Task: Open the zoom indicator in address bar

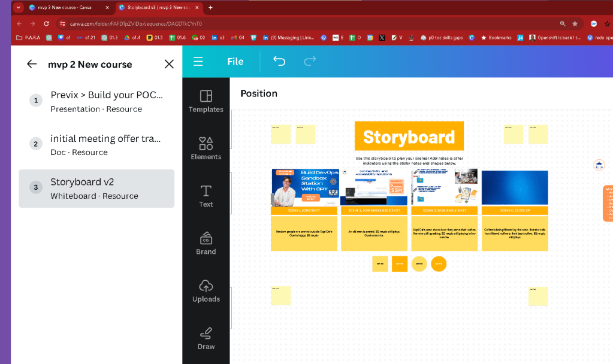Action: coord(563,24)
